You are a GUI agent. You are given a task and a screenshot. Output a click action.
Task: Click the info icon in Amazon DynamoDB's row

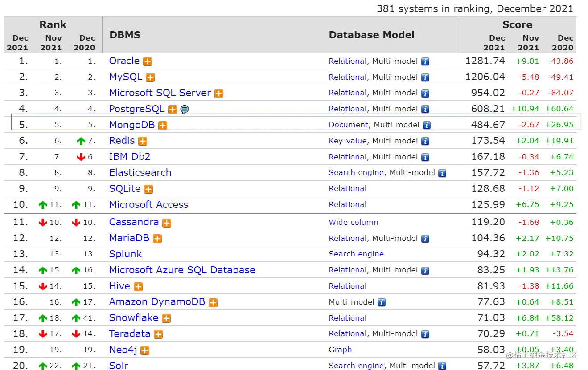point(382,302)
